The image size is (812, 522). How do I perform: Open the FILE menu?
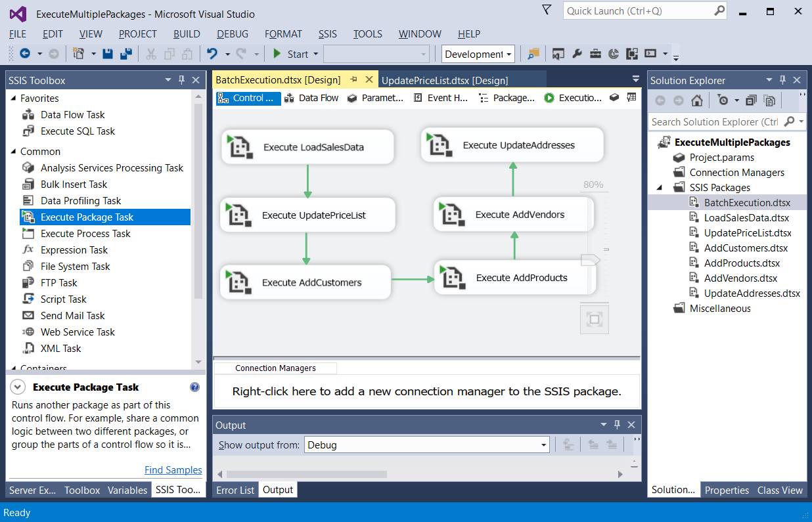18,33
